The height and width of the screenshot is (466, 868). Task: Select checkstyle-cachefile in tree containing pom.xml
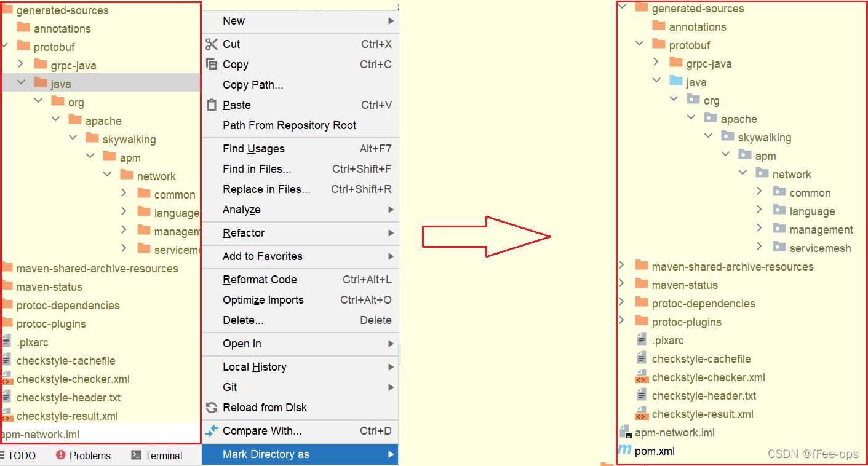coord(701,359)
